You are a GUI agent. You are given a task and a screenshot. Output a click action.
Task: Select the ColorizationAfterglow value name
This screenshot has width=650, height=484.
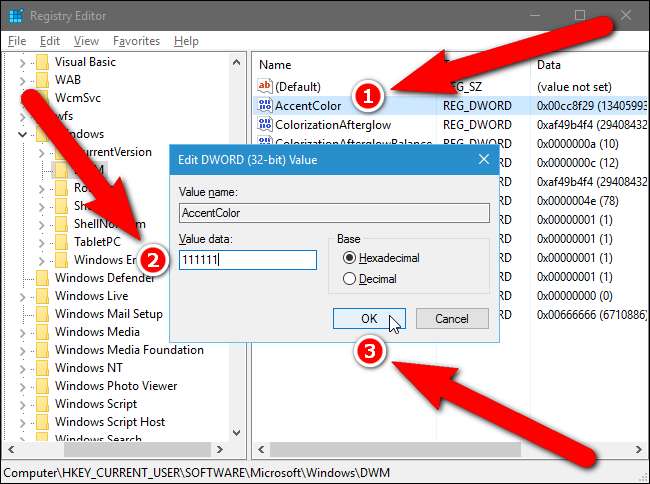point(333,125)
